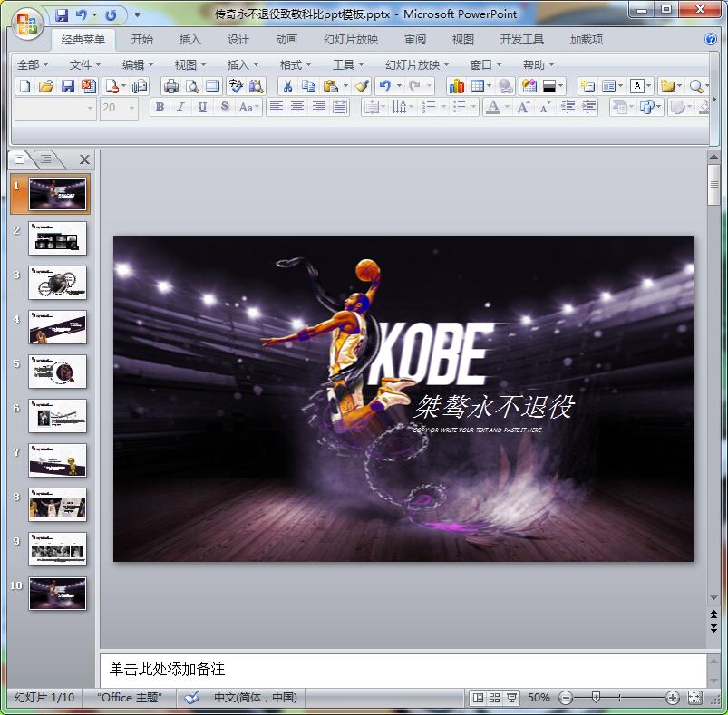728x715 pixels.
Task: Click the Save icon in classic toolbar
Action: click(68, 86)
